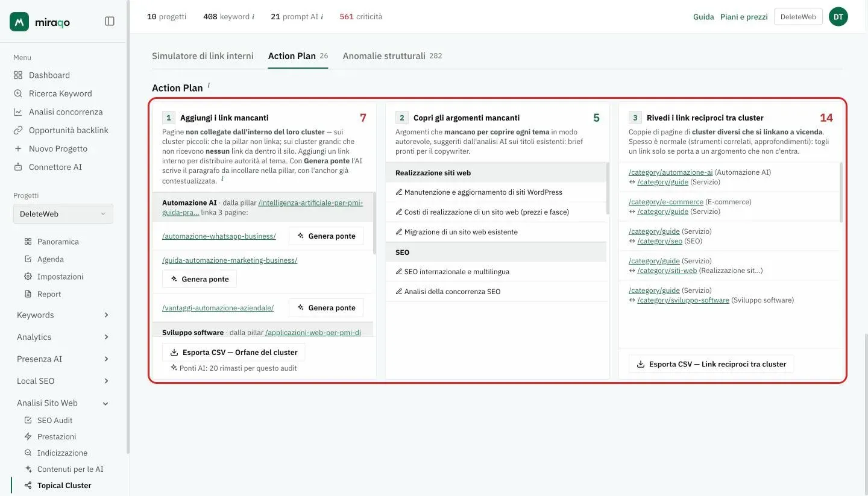The image size is (868, 496).
Task: Generate bridge for guida-automazione-marketing-business
Action: pyautogui.click(x=200, y=279)
